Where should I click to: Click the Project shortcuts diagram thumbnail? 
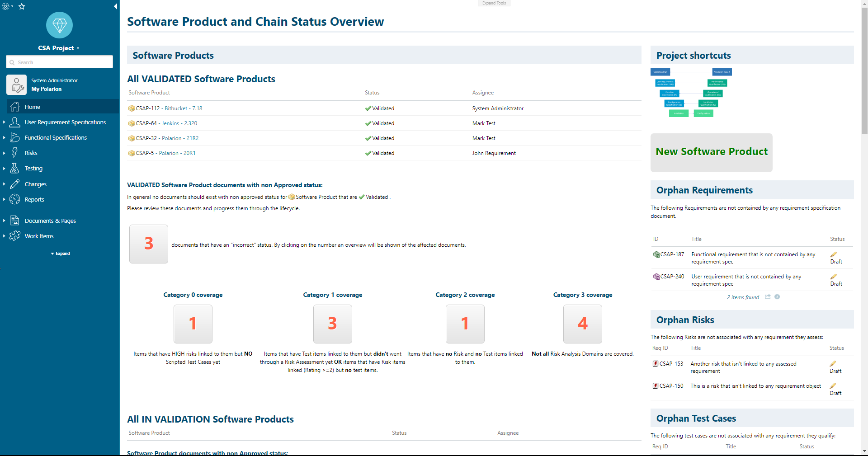pos(691,93)
